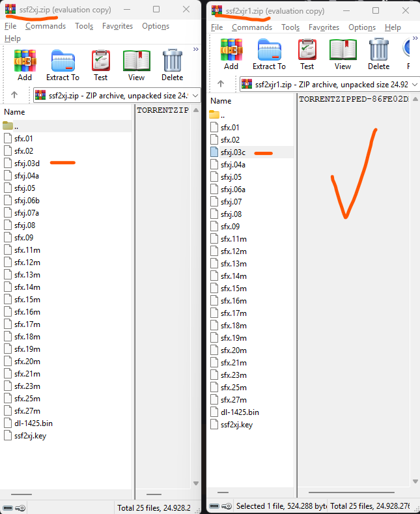Click Add icon in ssf2xj.zip window
The image size is (420, 514).
25,65
